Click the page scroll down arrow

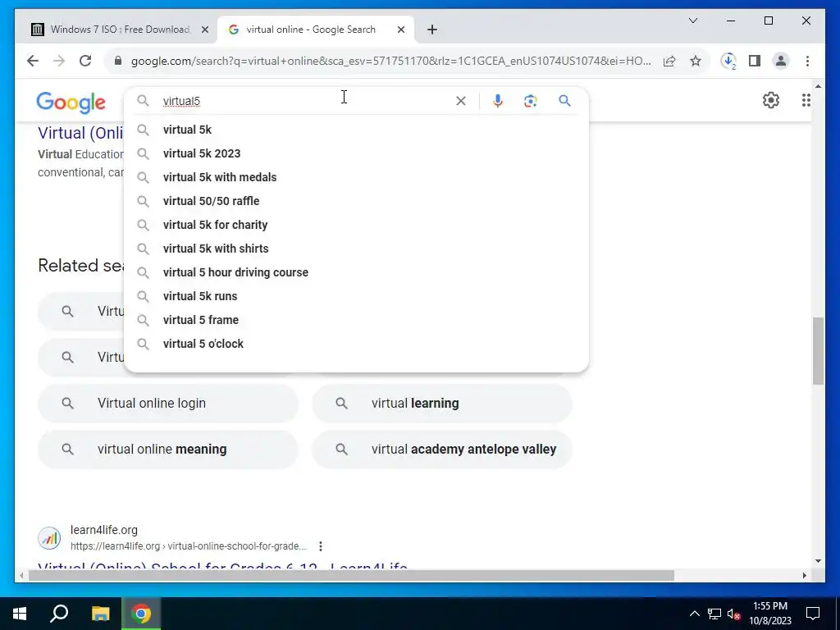818,561
